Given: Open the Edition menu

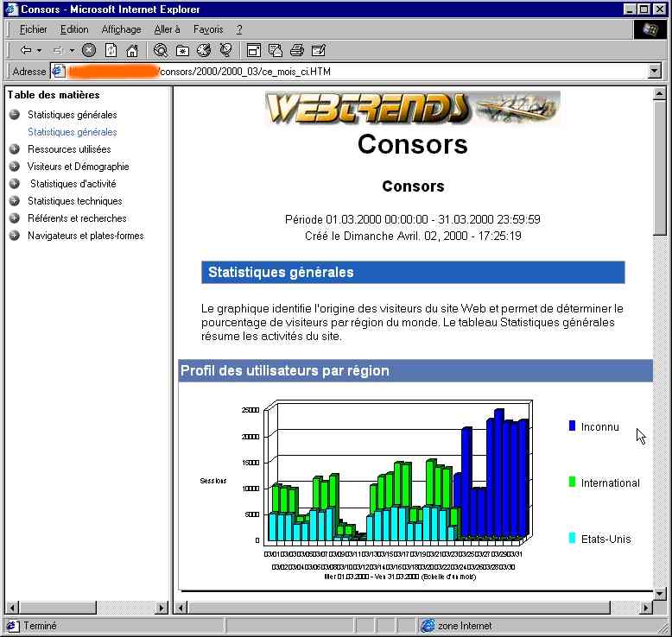Looking at the screenshot, I should click(74, 29).
